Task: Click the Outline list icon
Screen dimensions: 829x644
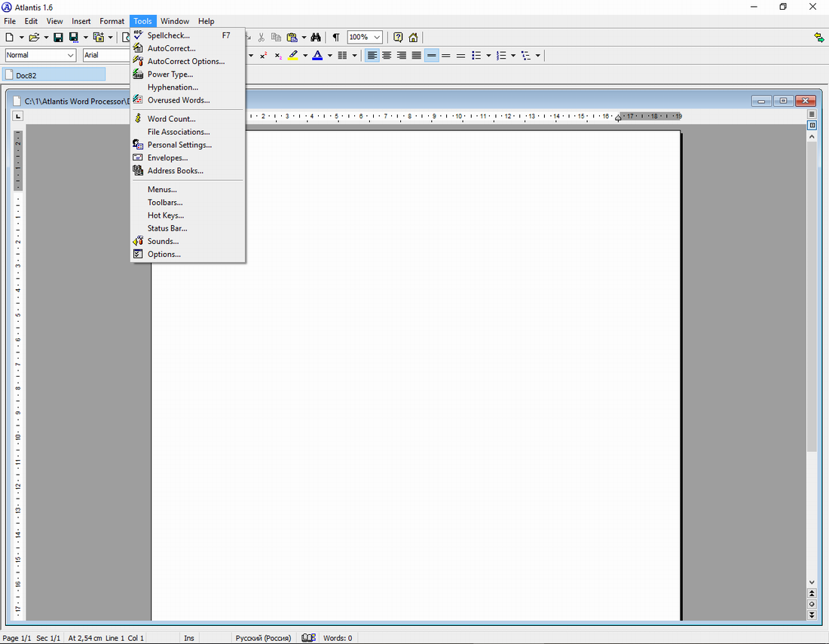Action: coord(526,56)
